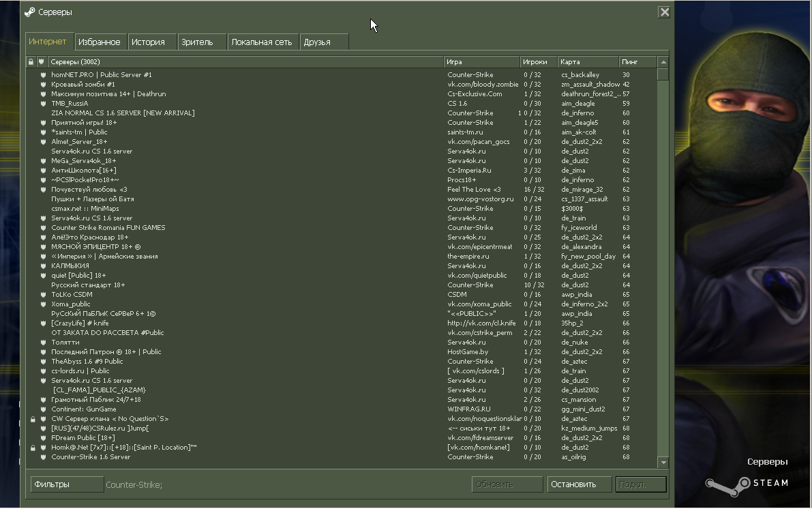Sort list by Карта column header
This screenshot has height=509, width=812.
(x=588, y=61)
